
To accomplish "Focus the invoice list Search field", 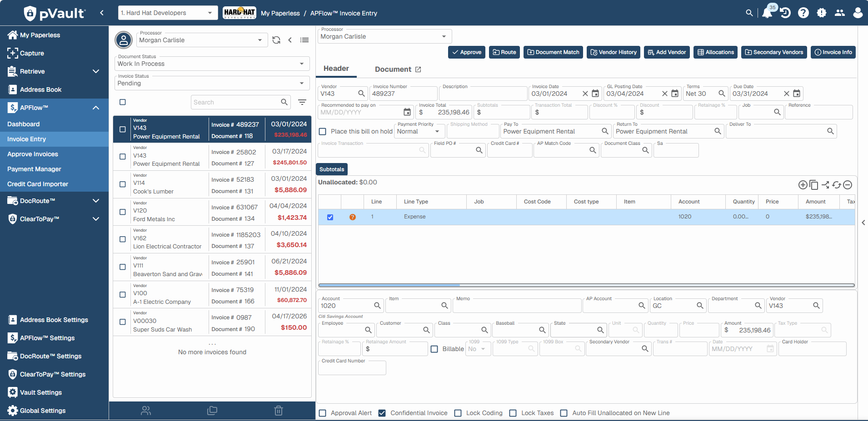I will (237, 102).
